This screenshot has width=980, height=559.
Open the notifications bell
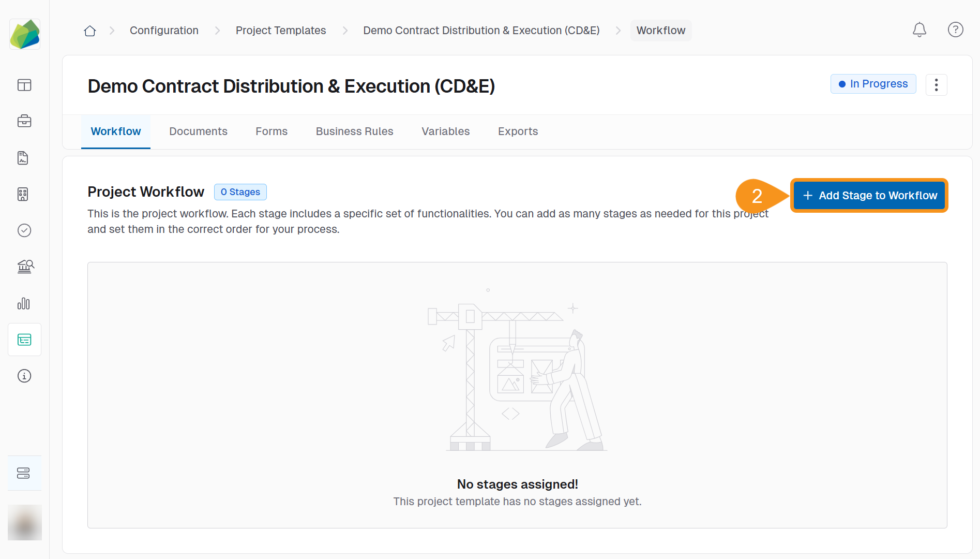pyautogui.click(x=919, y=30)
